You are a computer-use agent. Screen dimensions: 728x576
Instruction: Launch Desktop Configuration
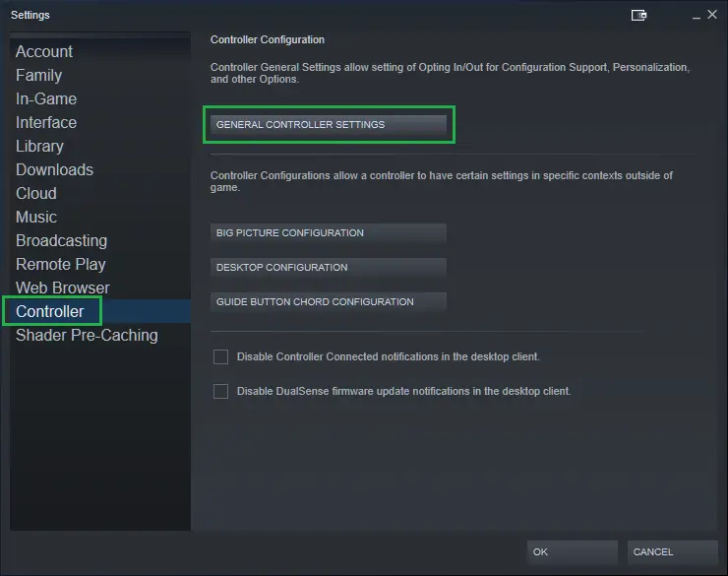click(x=329, y=267)
